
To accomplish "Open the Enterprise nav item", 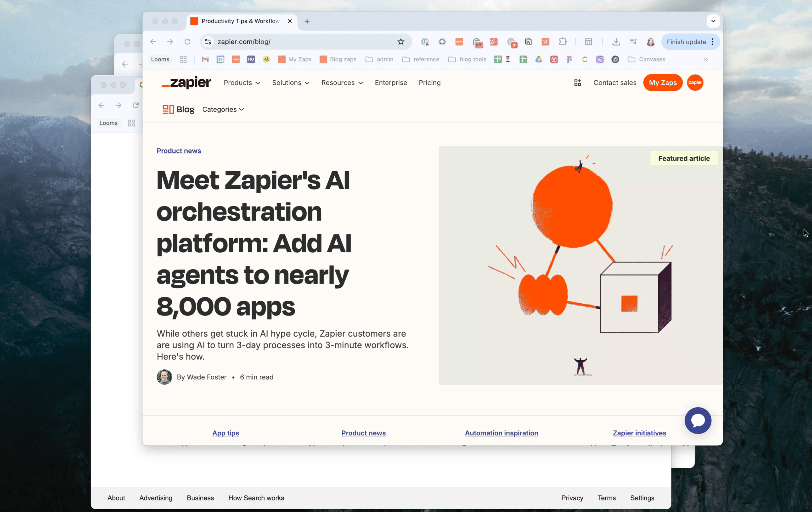I will coord(391,83).
